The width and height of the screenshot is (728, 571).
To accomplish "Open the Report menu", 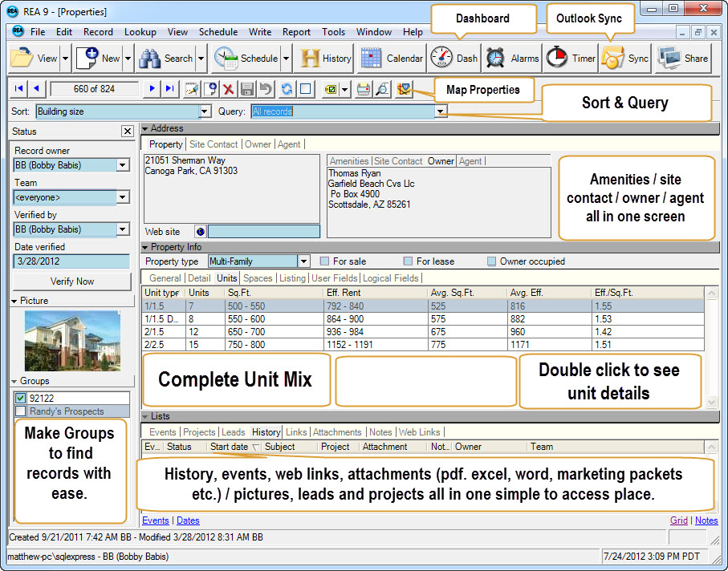I will point(296,32).
